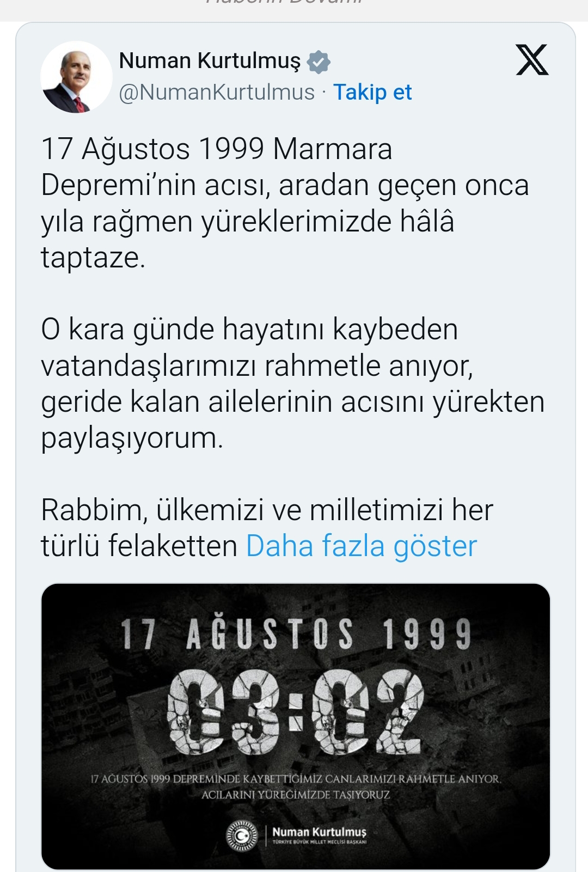Tap the cracked 03:02 time in the image

[295, 712]
